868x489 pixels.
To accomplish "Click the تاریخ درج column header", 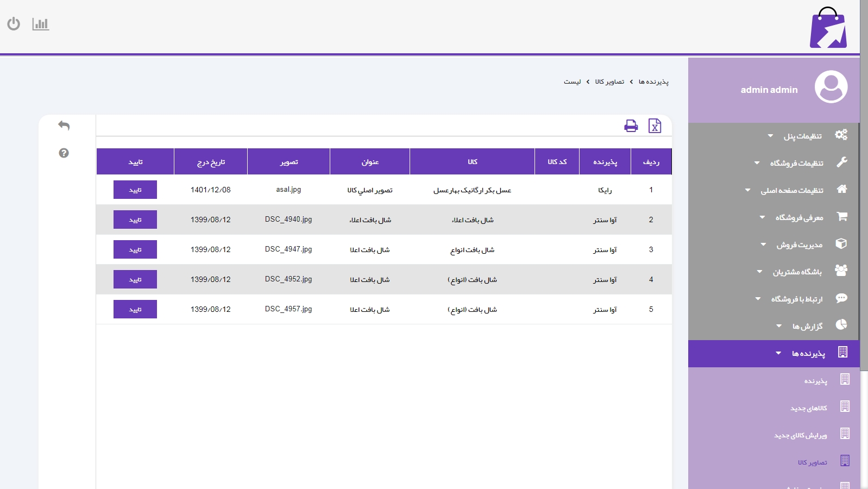I will [211, 162].
